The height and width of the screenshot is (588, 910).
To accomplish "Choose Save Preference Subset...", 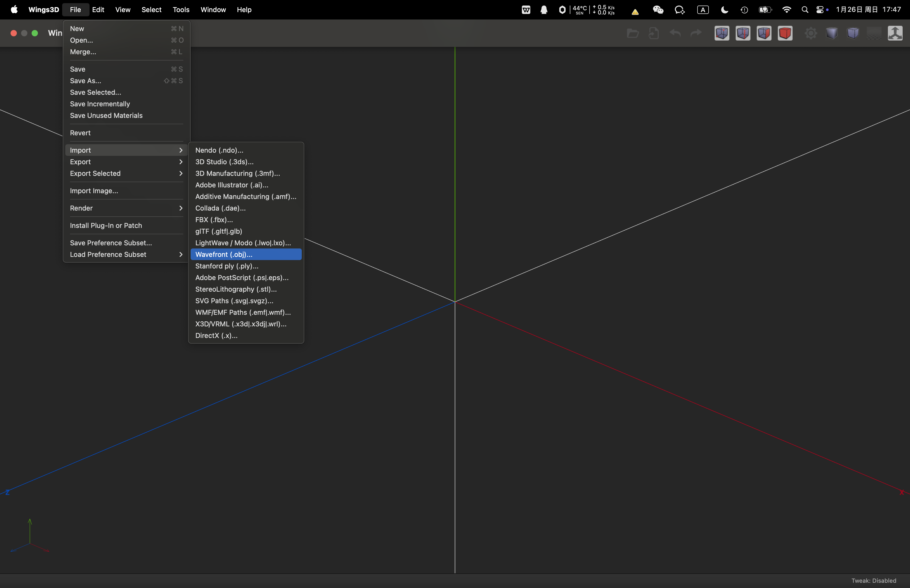I will pos(126,243).
